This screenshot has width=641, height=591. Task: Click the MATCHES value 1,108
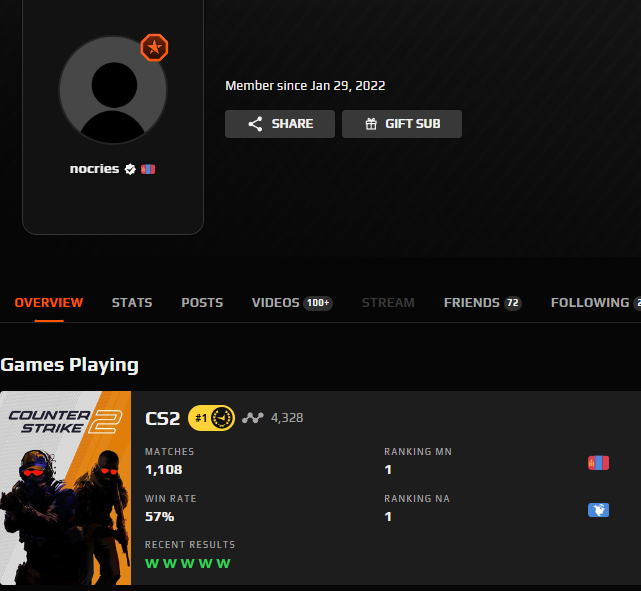click(164, 470)
